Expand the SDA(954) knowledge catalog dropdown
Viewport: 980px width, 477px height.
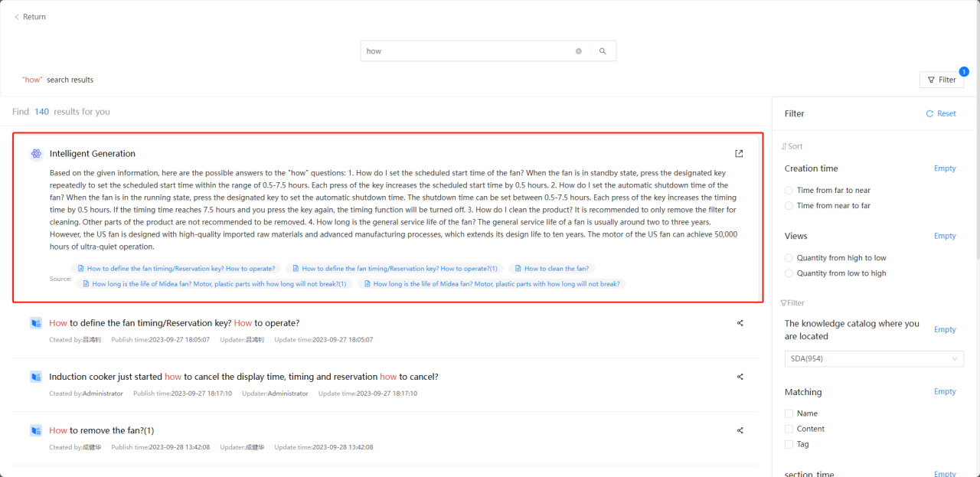(874, 358)
